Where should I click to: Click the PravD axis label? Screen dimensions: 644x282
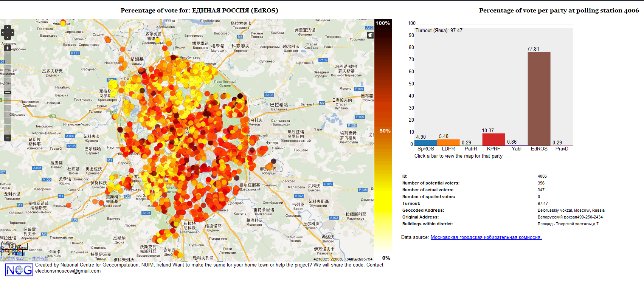[562, 149]
